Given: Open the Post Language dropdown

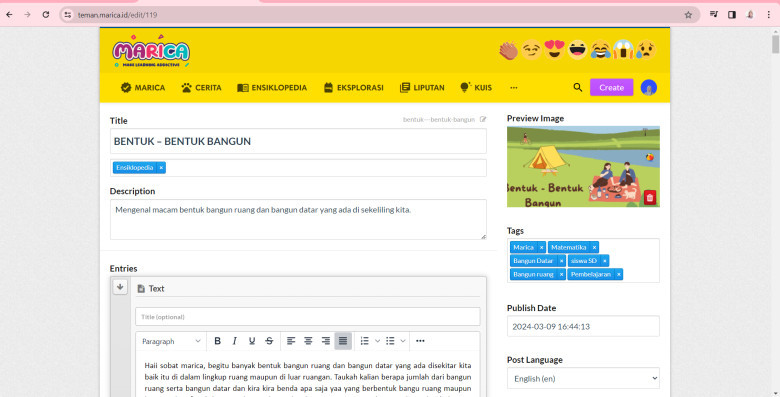Looking at the screenshot, I should [x=583, y=379].
